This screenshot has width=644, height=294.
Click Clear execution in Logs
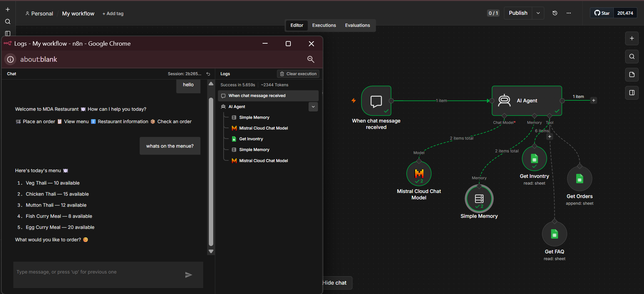298,74
